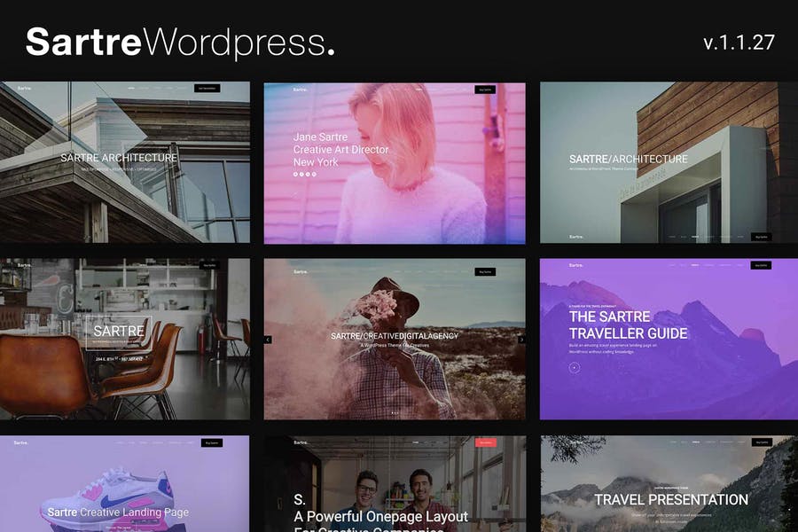Select the first slide dot under New York text
This screenshot has width=798, height=532.
pyautogui.click(x=296, y=174)
